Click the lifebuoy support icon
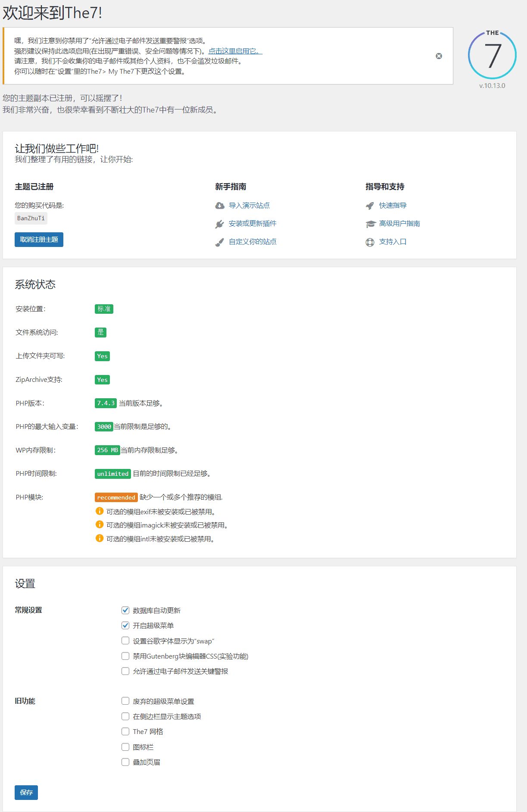Image resolution: width=527 pixels, height=812 pixels. (x=370, y=242)
